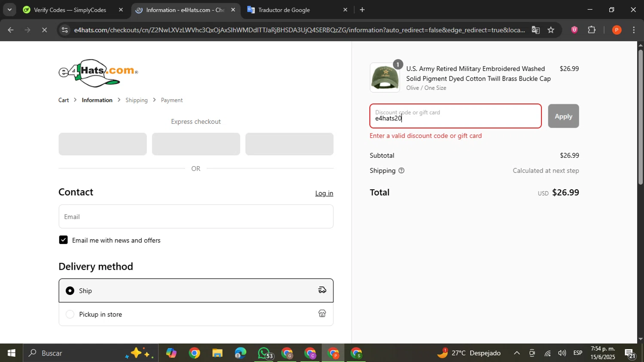Open the first Chrome taskbar icon
The width and height of the screenshot is (644, 362).
(x=194, y=353)
